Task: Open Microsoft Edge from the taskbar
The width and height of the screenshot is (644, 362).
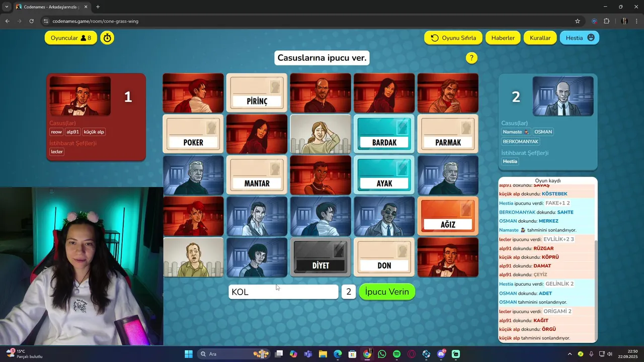Action: pos(338,354)
